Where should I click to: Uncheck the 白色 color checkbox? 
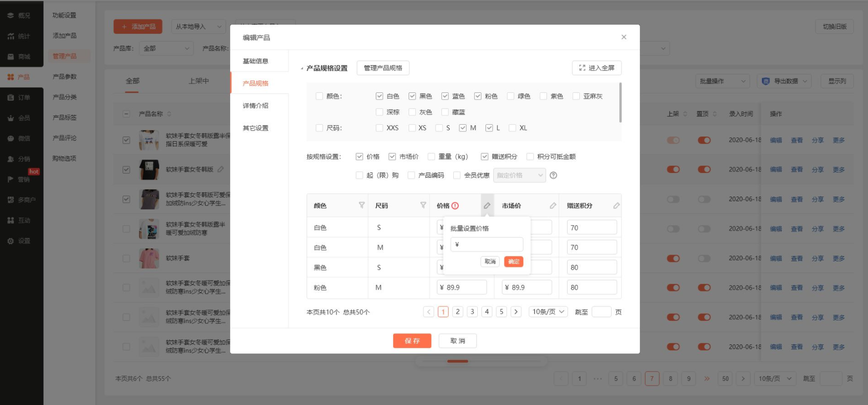tap(379, 96)
